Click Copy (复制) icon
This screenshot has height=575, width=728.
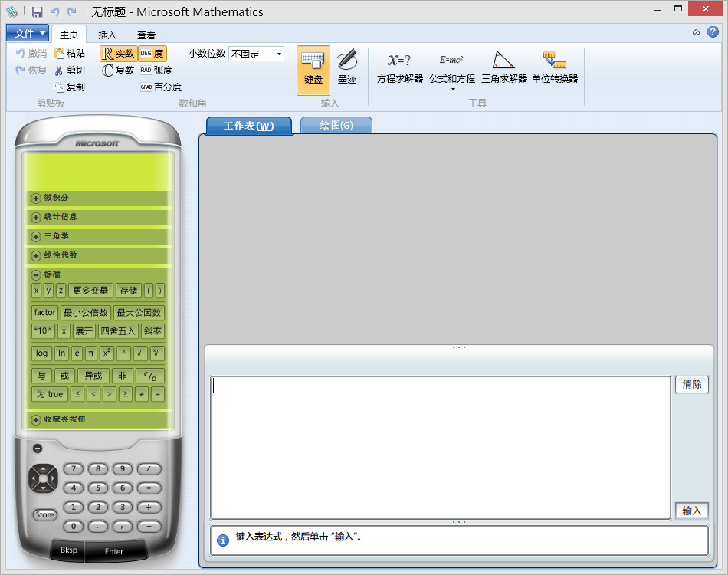pyautogui.click(x=58, y=87)
